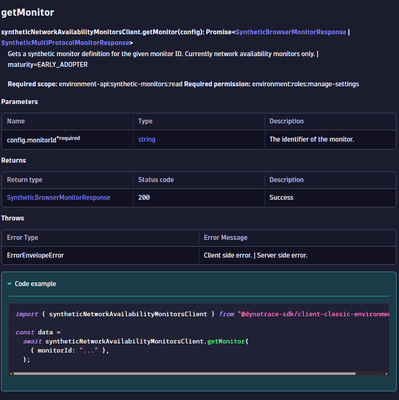Click the scrollbar right arrow in code block

coord(387,374)
